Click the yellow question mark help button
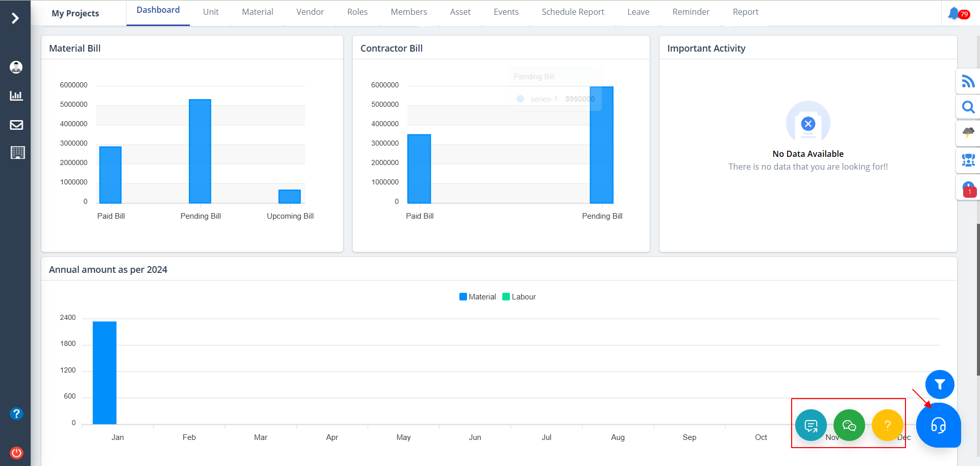This screenshot has height=466, width=980. tap(887, 425)
